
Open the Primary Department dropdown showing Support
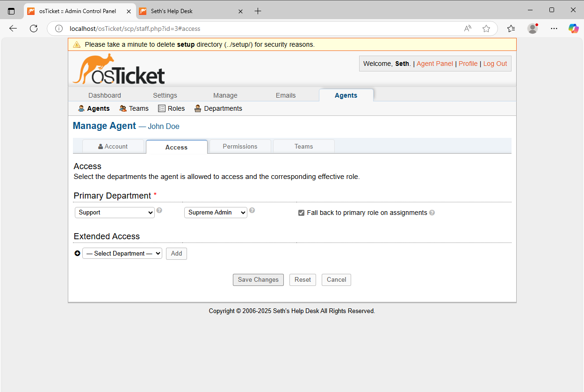[x=114, y=213]
